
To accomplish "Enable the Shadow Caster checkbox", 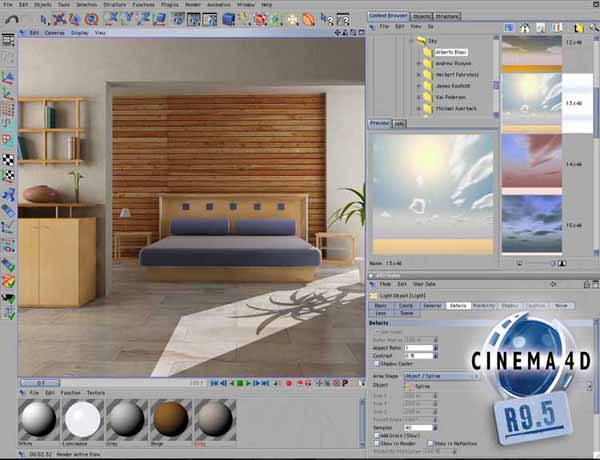I will (377, 364).
